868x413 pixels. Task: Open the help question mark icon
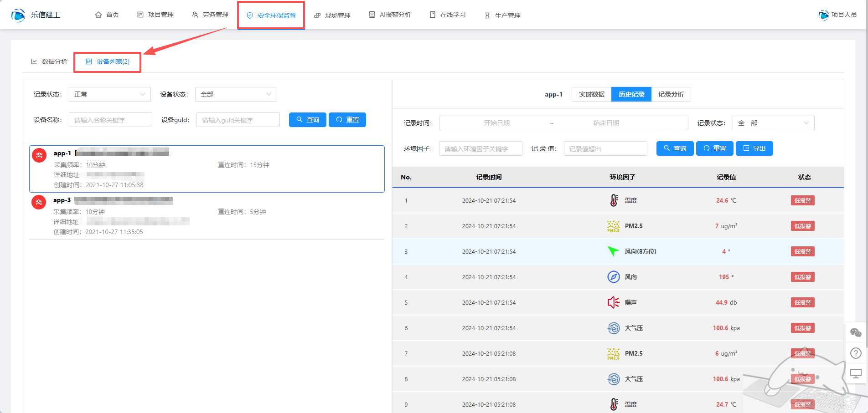click(856, 353)
